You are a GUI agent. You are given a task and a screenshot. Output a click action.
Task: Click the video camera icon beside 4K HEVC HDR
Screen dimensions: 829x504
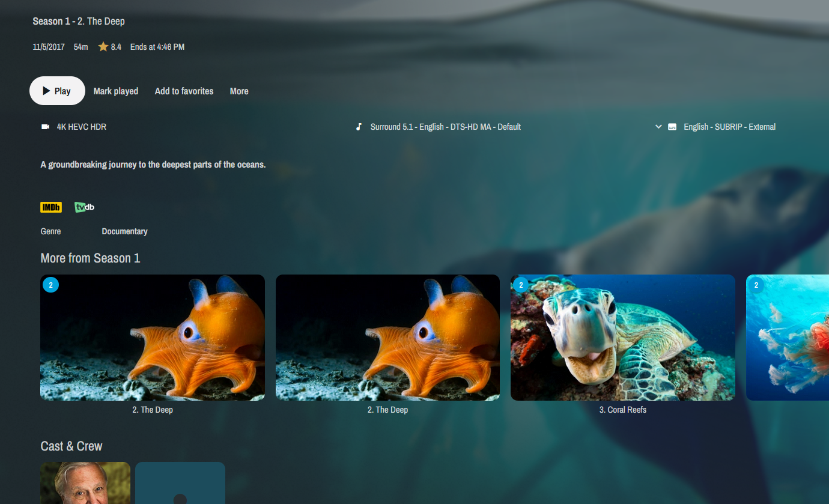point(45,127)
